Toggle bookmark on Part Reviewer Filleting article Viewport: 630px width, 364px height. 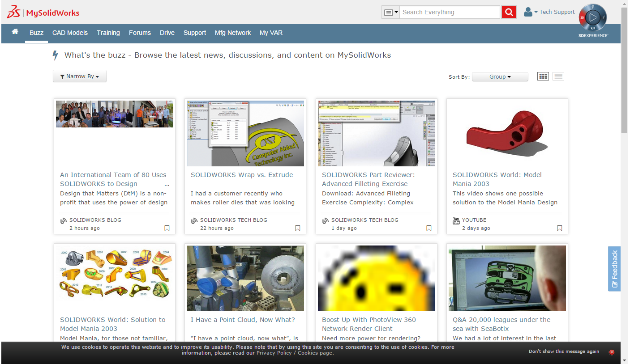click(x=429, y=228)
